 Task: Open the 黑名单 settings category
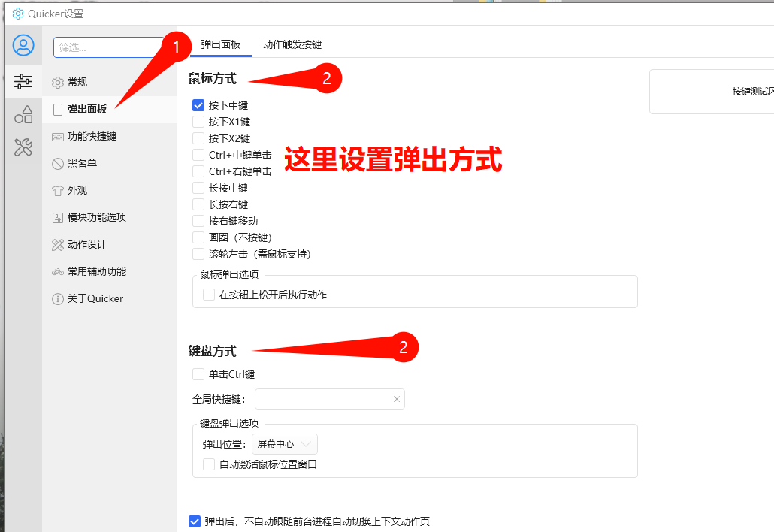[110, 163]
